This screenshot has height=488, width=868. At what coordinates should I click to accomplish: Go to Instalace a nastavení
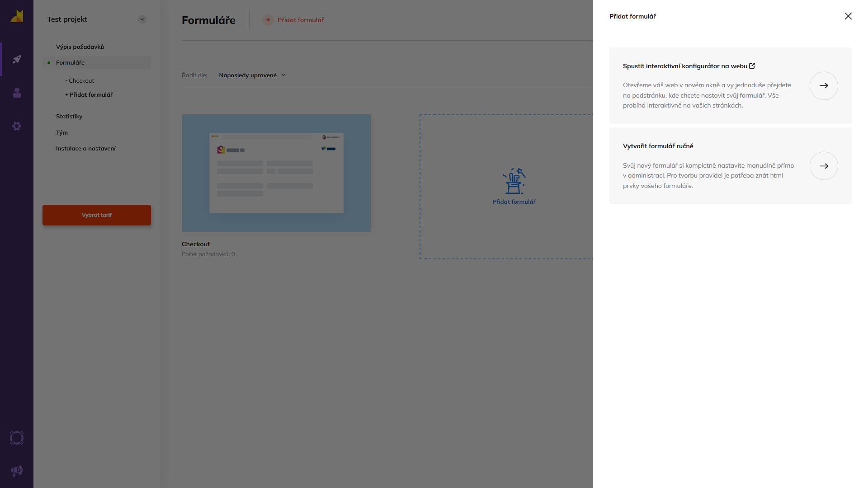click(x=86, y=149)
